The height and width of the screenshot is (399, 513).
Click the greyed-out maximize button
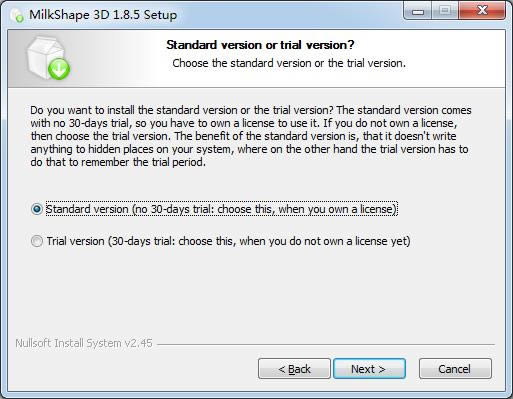click(445, 11)
